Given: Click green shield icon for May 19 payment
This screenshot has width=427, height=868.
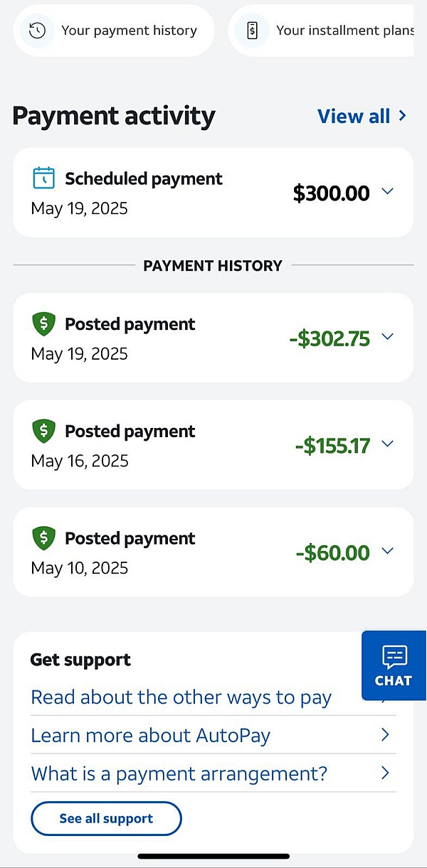Looking at the screenshot, I should click(43, 324).
